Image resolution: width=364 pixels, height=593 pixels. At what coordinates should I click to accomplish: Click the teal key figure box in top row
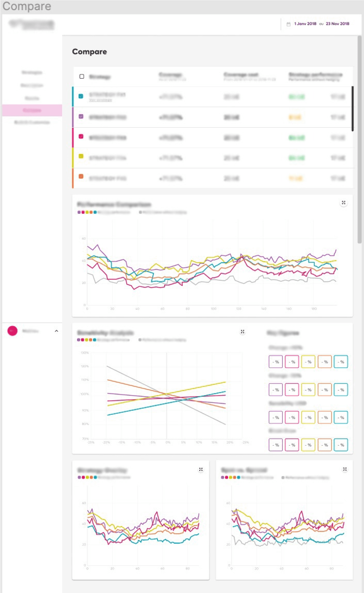(x=341, y=362)
